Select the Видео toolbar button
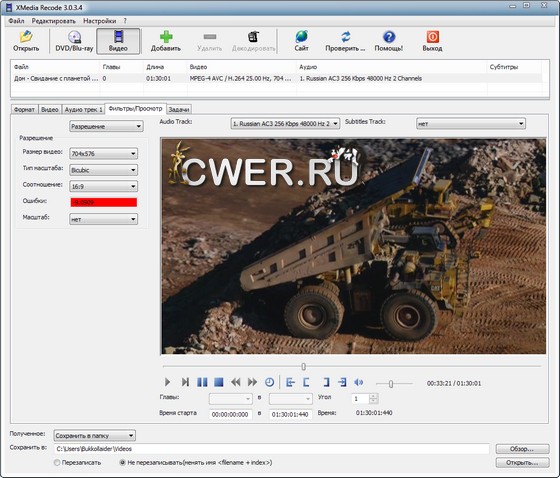This screenshot has width=560, height=478. pyautogui.click(x=118, y=41)
